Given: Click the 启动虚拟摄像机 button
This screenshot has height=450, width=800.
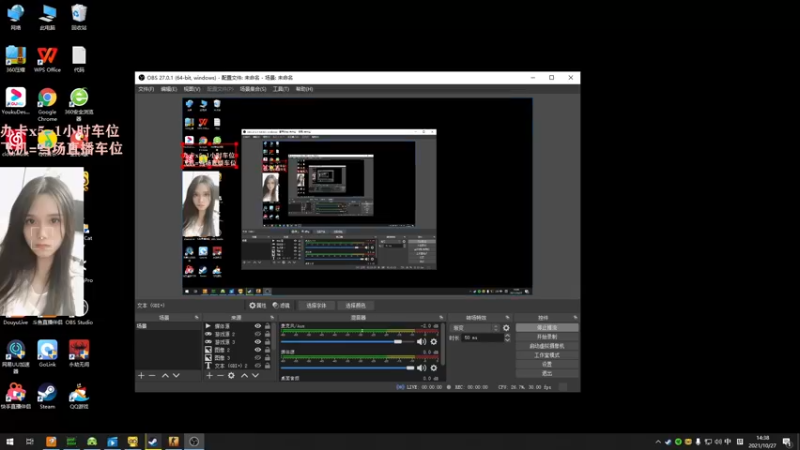Looking at the screenshot, I should point(547,346).
